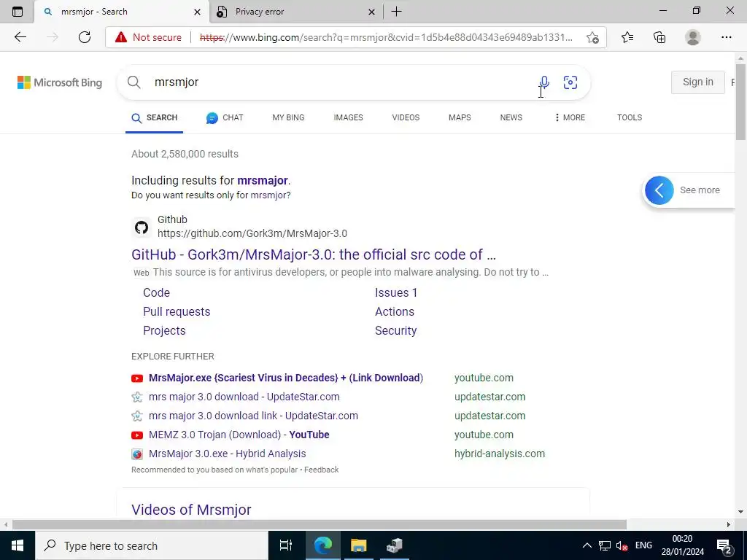Click hybrid-analysis.com domain text
Image resolution: width=747 pixels, height=560 pixels.
500,454
